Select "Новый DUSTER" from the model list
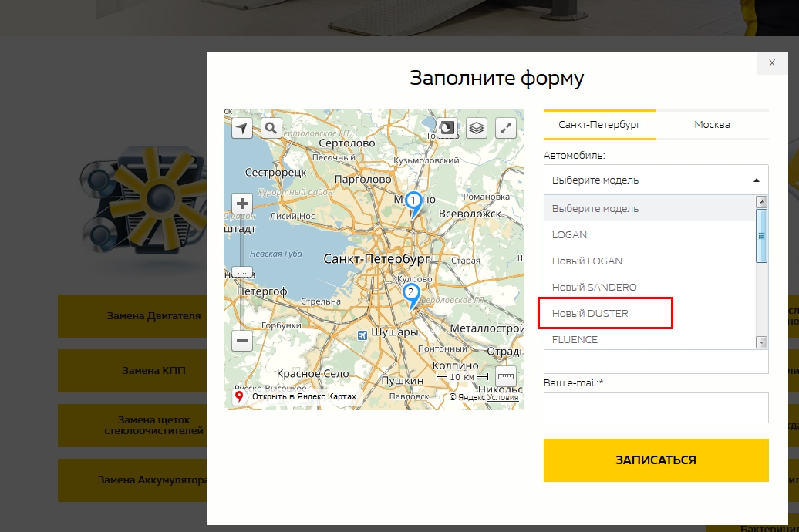 coord(590,314)
